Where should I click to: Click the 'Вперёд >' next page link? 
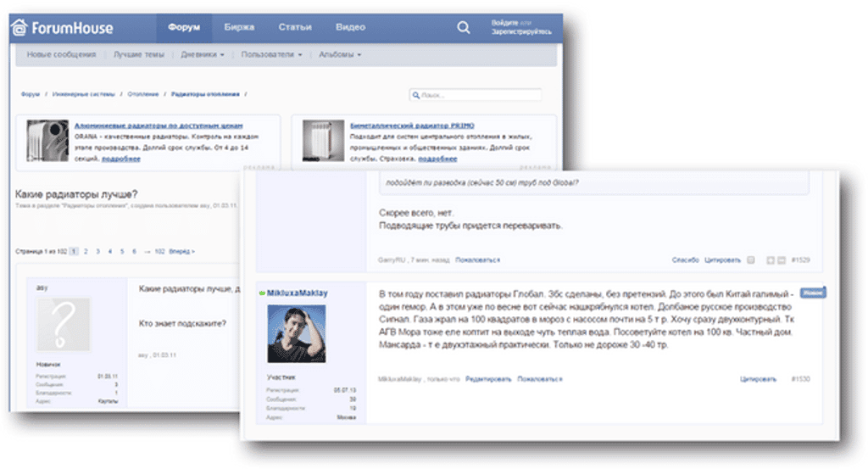[x=181, y=251]
